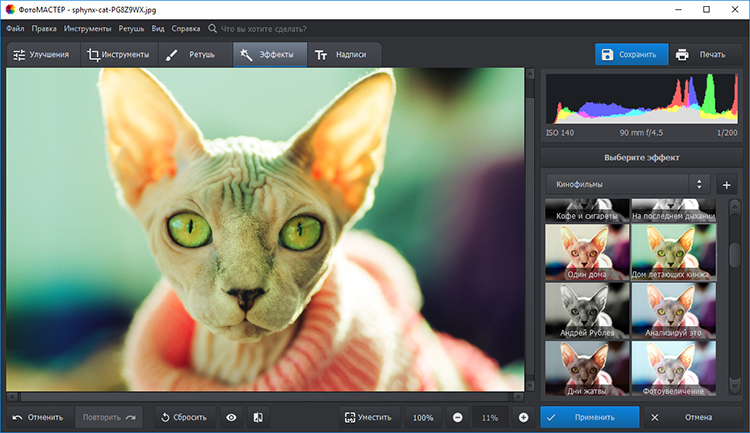Click the before/after compare icon
Image resolution: width=750 pixels, height=433 pixels.
tap(258, 417)
